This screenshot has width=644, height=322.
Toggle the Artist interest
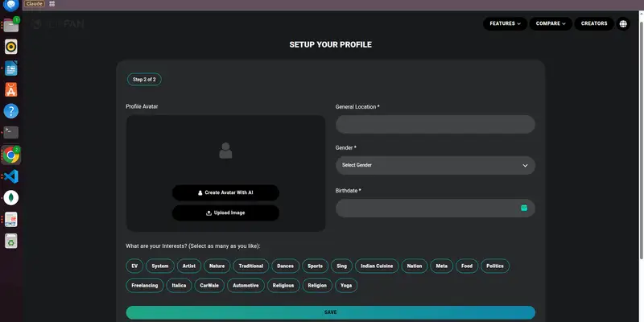point(189,266)
